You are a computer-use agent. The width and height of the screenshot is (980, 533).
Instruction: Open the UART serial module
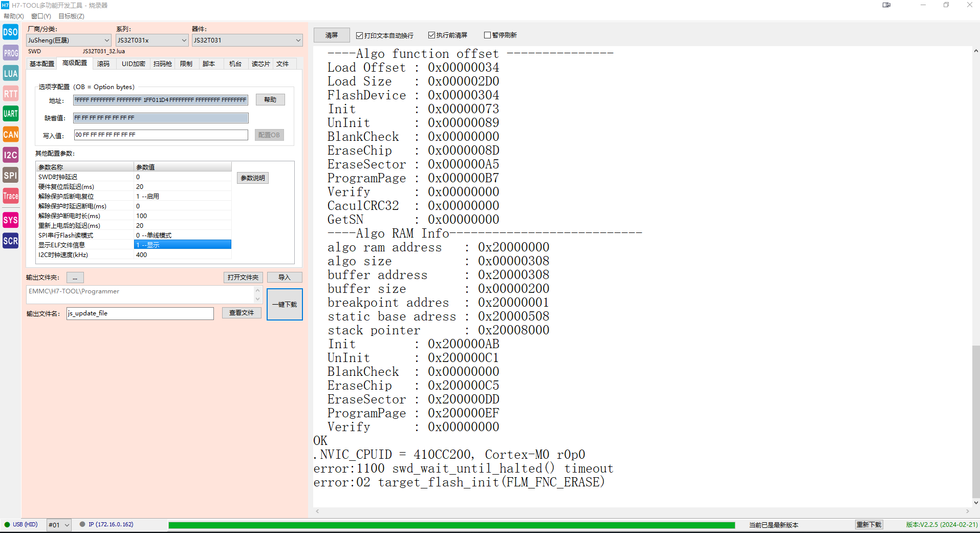click(10, 114)
